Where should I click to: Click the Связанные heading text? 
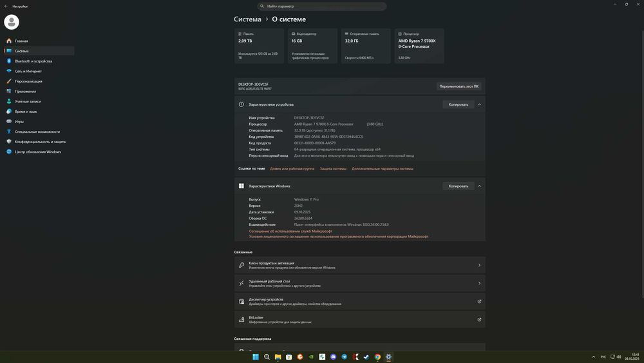(x=243, y=252)
